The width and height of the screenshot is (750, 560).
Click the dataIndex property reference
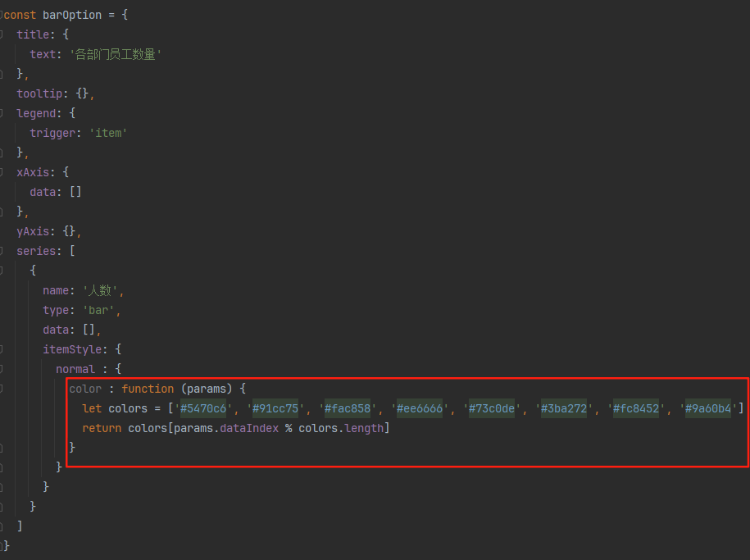point(249,428)
